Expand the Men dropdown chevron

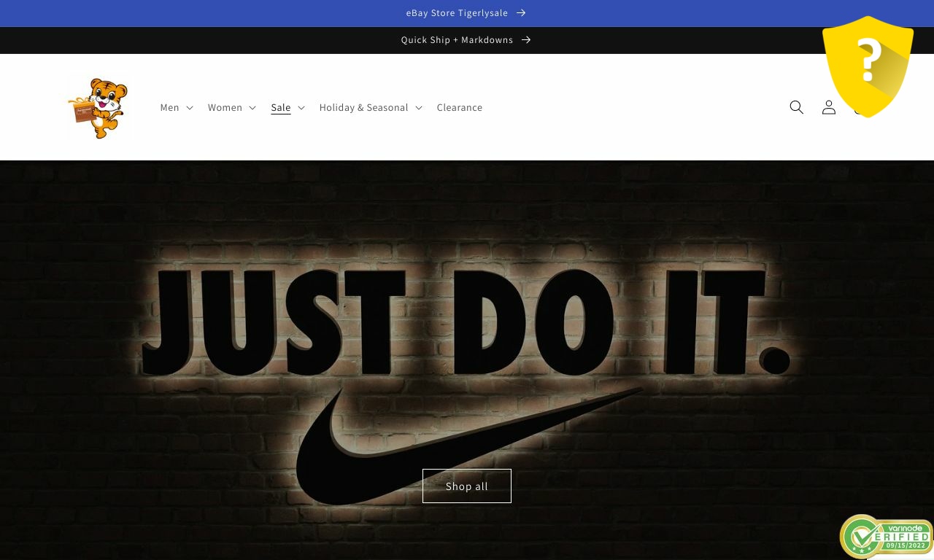190,108
